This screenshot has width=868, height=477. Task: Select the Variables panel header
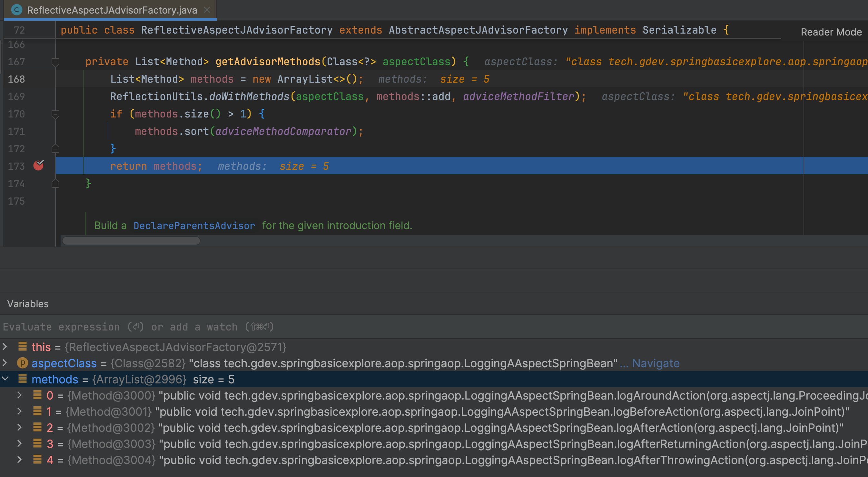click(28, 304)
